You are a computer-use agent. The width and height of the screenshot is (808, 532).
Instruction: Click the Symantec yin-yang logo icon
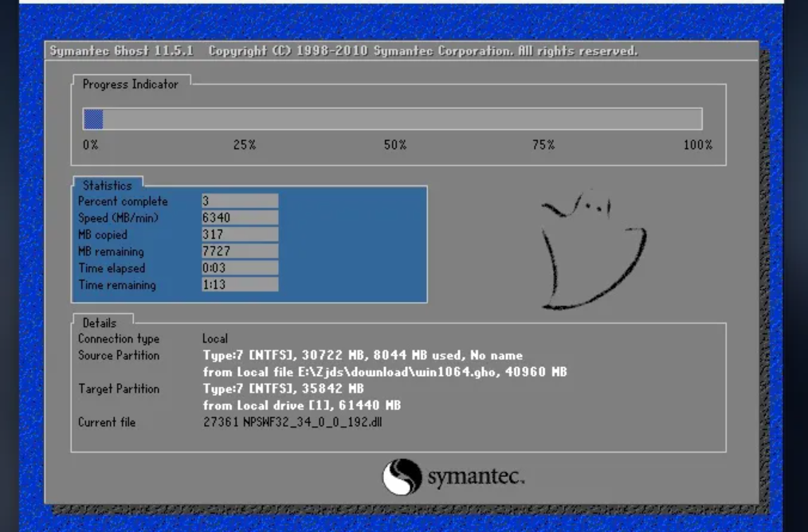coord(402,477)
